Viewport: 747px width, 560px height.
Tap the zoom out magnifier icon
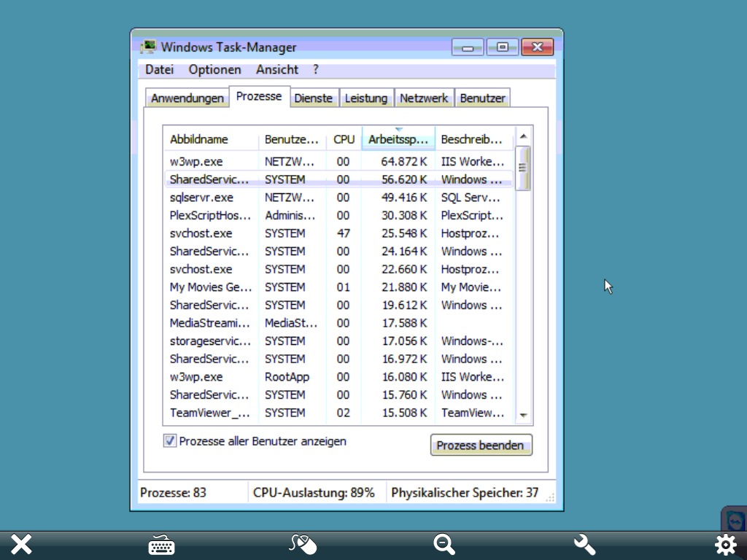coord(444,544)
